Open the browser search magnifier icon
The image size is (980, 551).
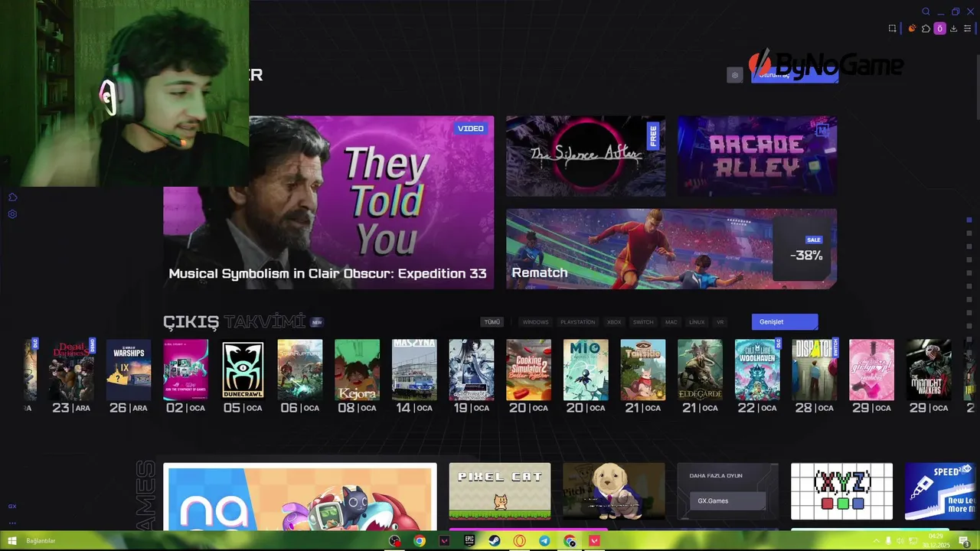pos(926,11)
